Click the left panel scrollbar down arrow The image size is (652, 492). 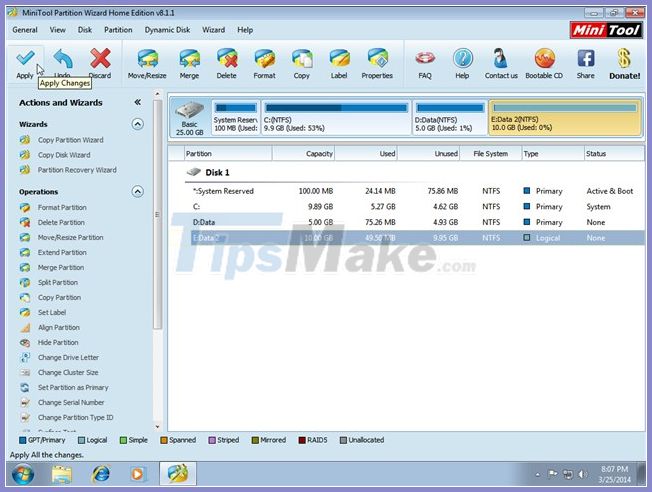point(157,427)
